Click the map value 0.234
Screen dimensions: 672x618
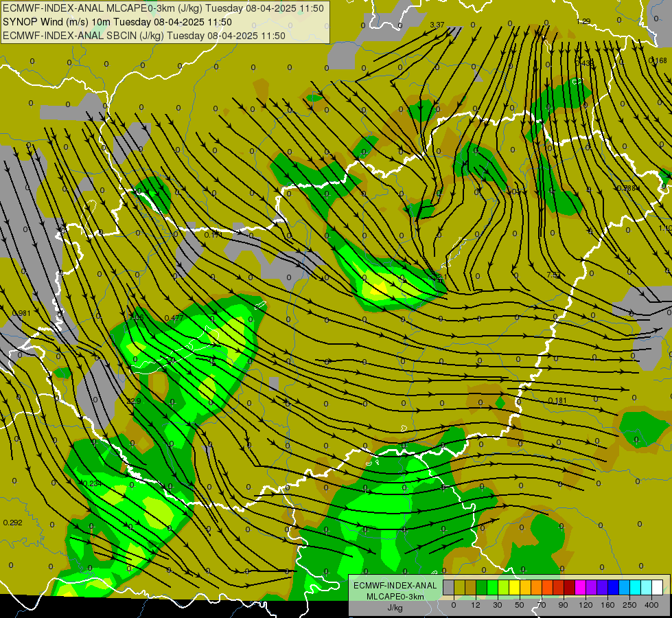pyautogui.click(x=93, y=483)
